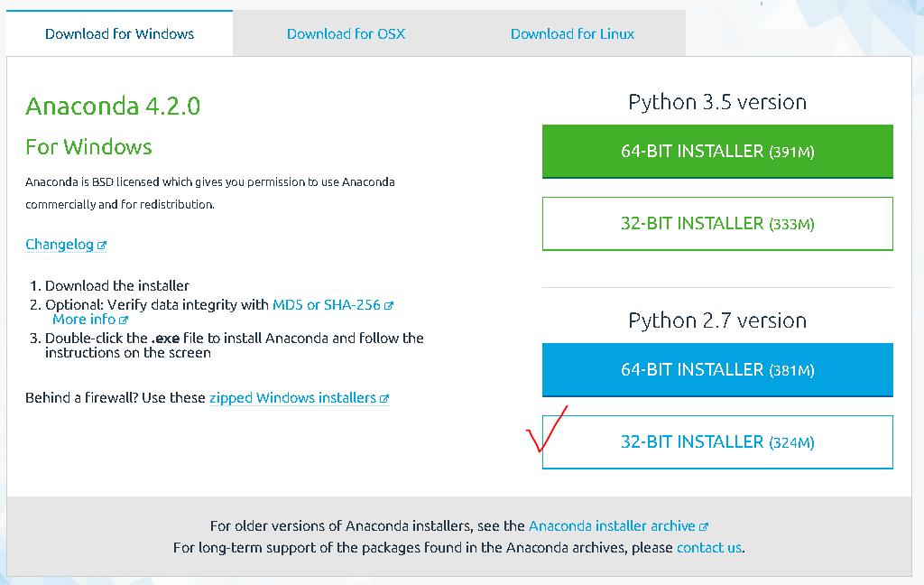Download Python 3.5 64-bit installer (391M)
This screenshot has width=924, height=585.
point(717,151)
